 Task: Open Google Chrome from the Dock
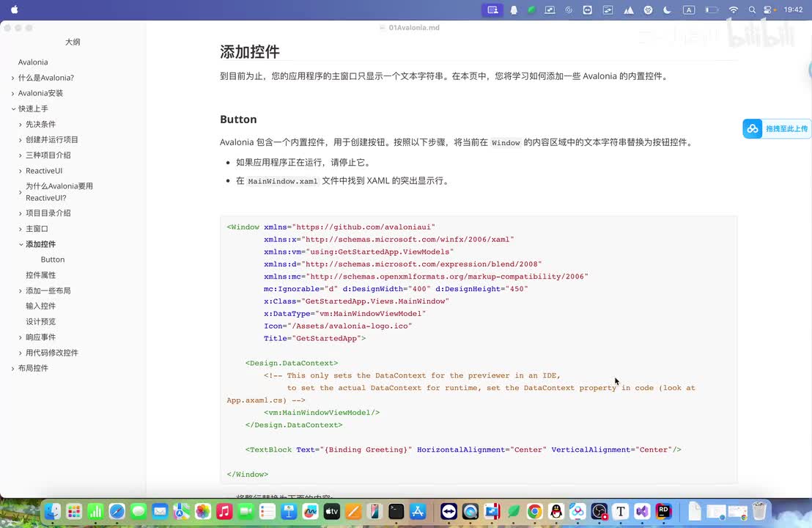tap(535, 512)
